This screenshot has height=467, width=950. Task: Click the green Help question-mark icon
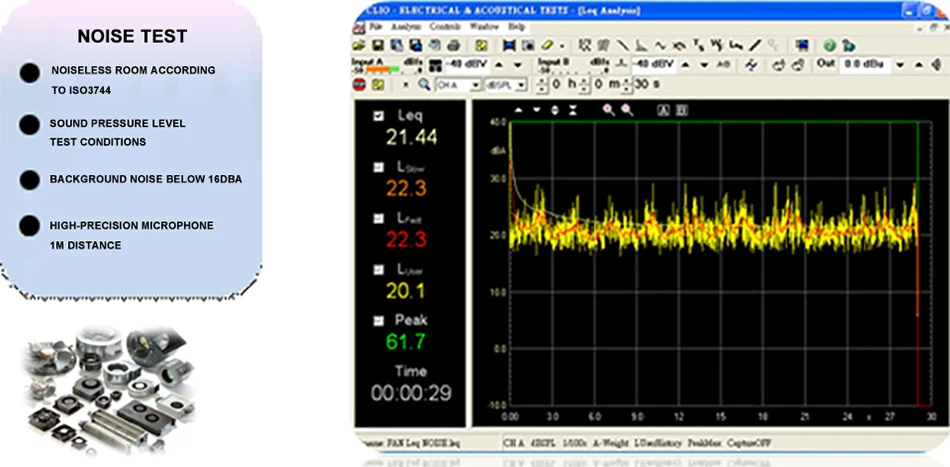pos(829,46)
